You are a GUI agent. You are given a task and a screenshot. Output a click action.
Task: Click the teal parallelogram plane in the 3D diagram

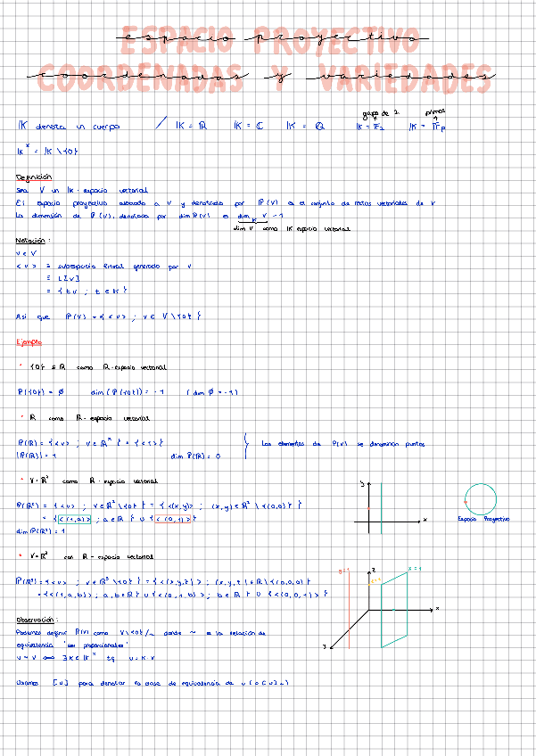tap(395, 611)
